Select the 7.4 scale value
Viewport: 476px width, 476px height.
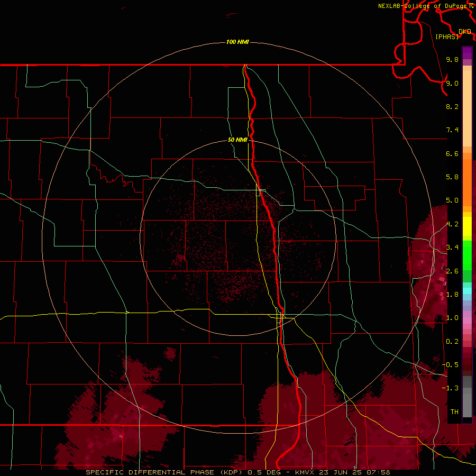(452, 130)
